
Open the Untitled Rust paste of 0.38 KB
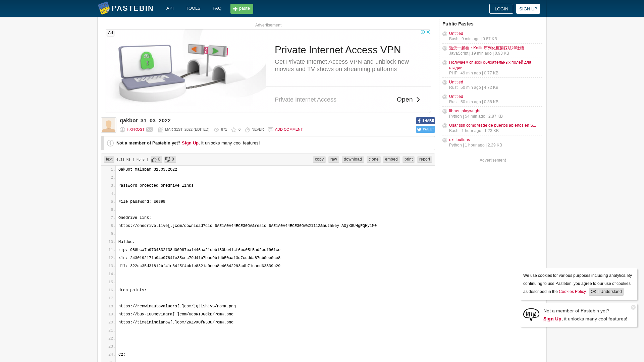456,97
